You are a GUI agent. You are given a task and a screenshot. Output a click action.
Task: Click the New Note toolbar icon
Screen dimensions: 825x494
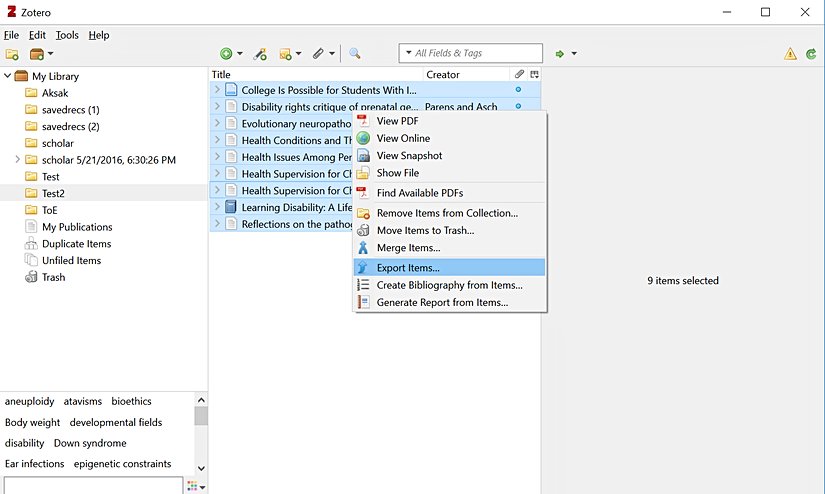pos(286,54)
